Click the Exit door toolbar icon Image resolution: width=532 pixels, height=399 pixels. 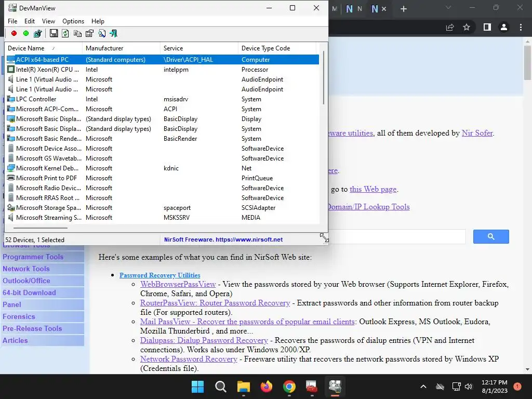pos(114,33)
